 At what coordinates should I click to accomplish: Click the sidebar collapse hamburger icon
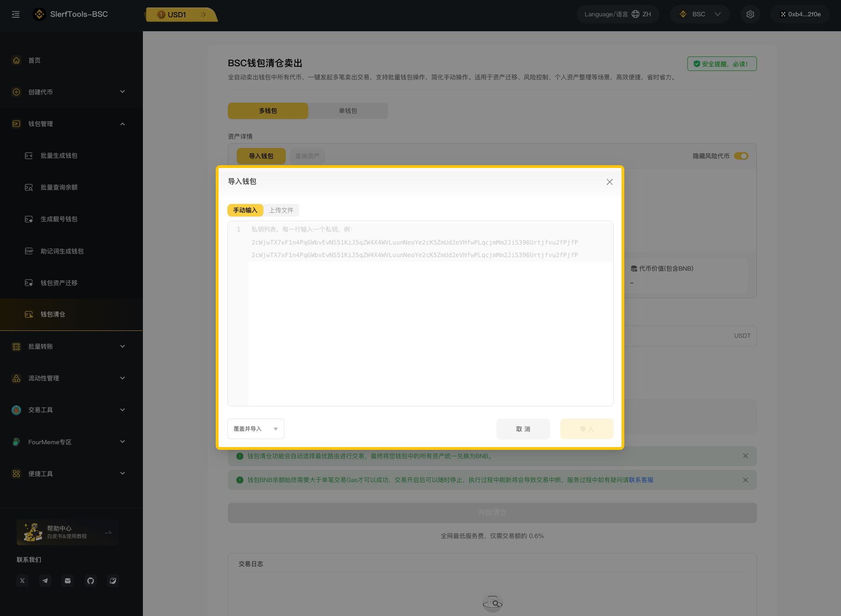point(16,14)
